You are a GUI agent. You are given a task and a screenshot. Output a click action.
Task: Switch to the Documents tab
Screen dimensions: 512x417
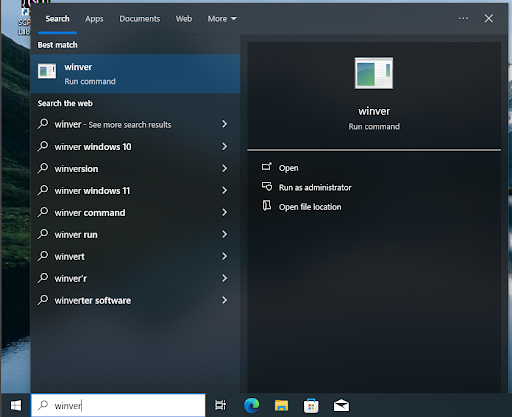coord(140,19)
